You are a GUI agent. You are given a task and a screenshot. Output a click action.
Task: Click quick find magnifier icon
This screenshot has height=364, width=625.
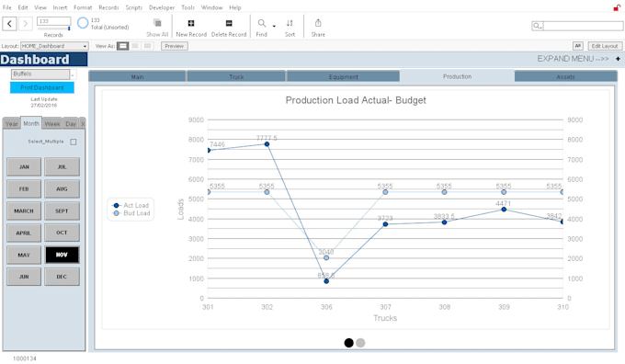pos(537,26)
